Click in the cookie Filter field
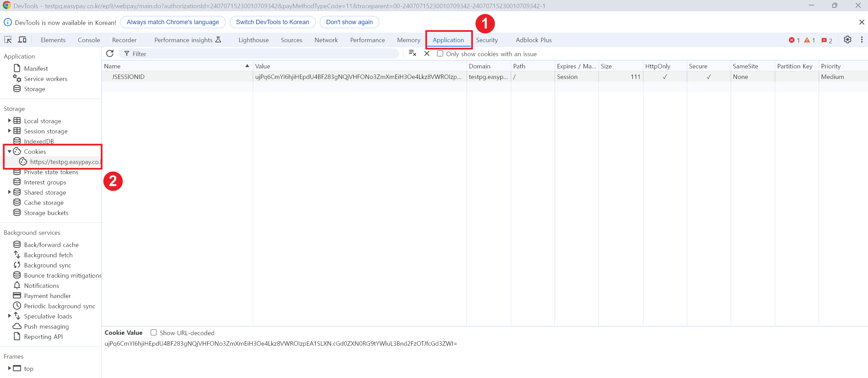This screenshot has height=378, width=868. 262,54
